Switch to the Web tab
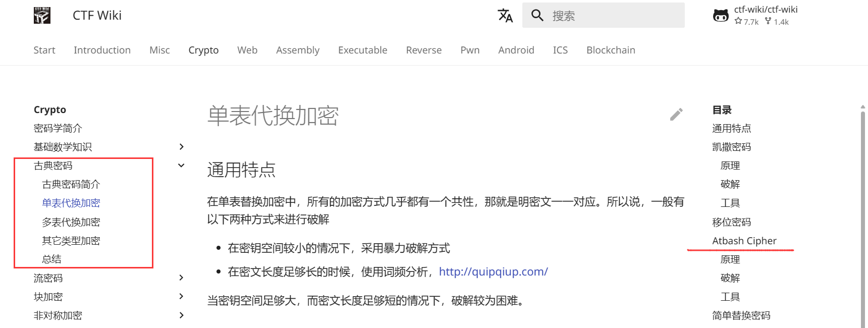Screen dimensions: 868x328 coord(247,50)
